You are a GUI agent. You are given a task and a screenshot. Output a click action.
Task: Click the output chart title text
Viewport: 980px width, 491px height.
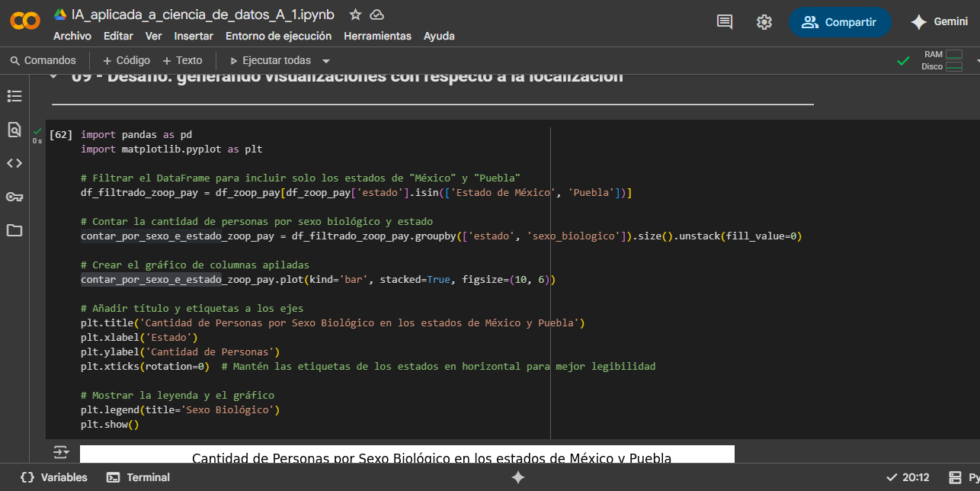click(431, 457)
